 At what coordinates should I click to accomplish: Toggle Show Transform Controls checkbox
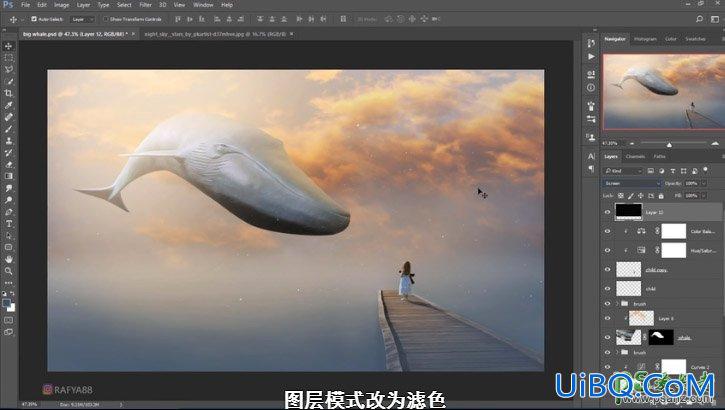[x=105, y=19]
